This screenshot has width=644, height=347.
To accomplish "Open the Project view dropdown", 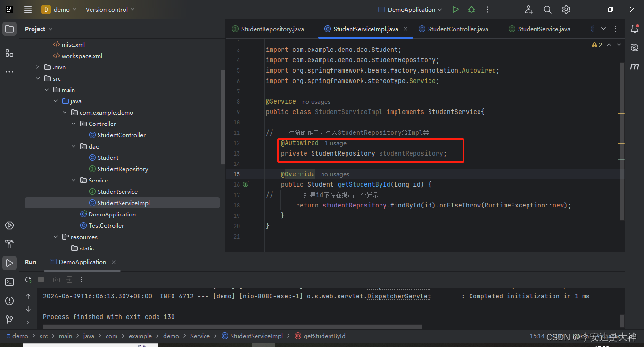I will (39, 29).
